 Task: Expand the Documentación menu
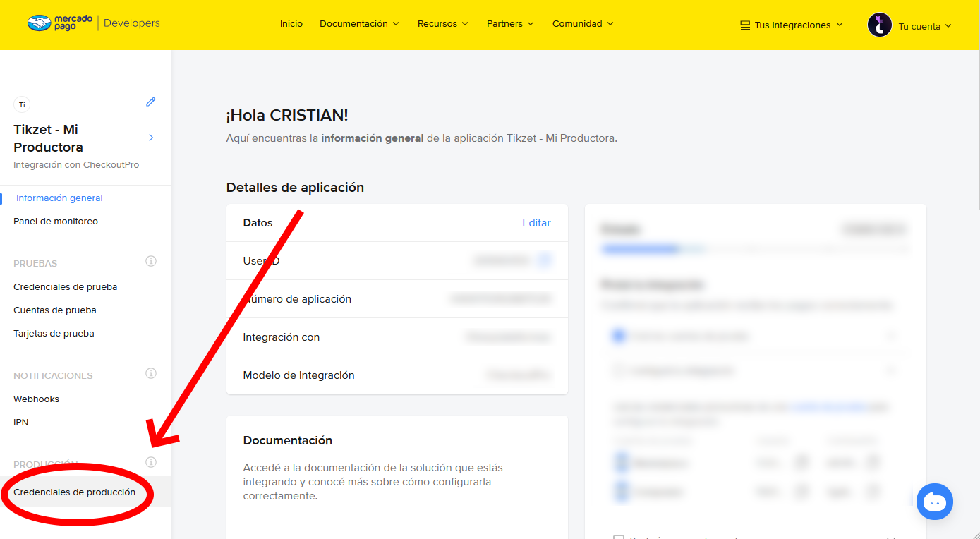point(360,23)
